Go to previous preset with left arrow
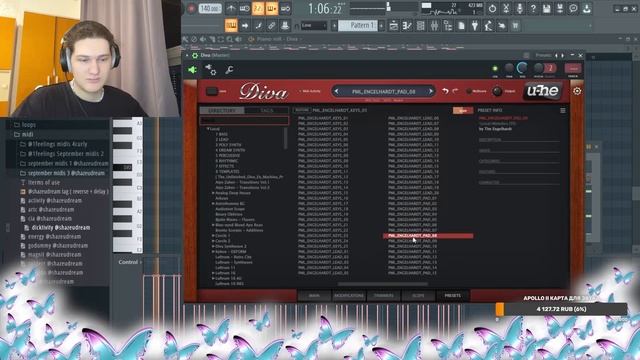Image resolution: width=640 pixels, height=360 pixels. pyautogui.click(x=336, y=91)
